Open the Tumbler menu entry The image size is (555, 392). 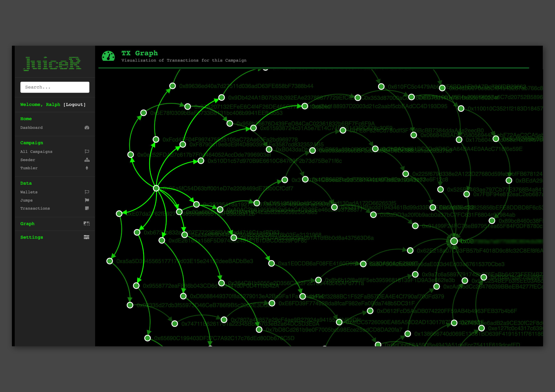coord(29,168)
